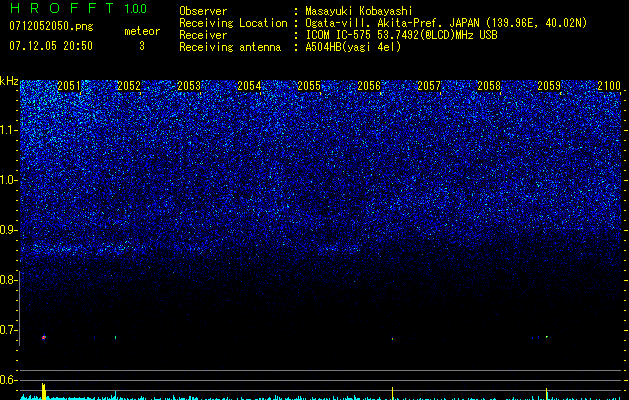Click the 'Receiver' field label
Screen dimensions: 629x400
tap(203, 35)
